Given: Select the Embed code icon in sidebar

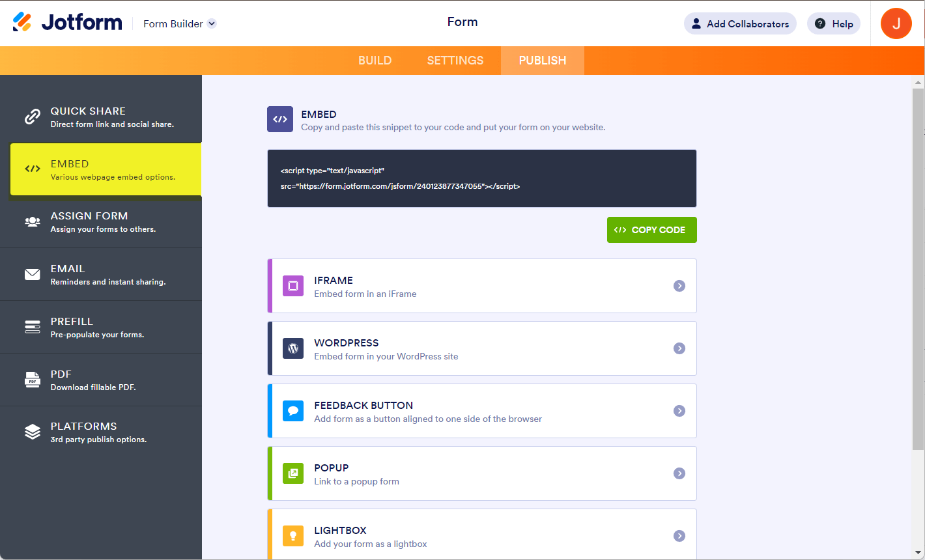Looking at the screenshot, I should click(33, 169).
